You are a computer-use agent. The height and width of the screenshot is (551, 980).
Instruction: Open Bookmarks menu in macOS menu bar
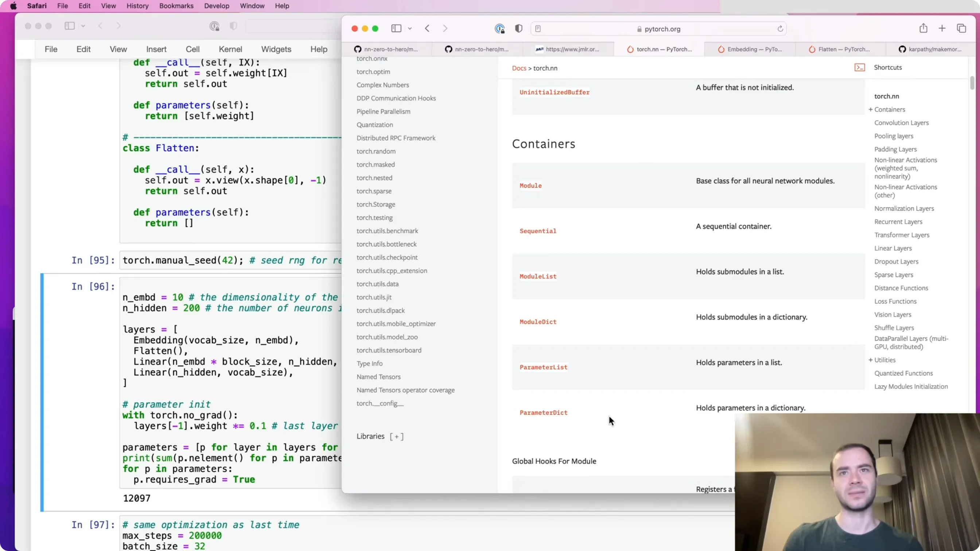click(176, 6)
